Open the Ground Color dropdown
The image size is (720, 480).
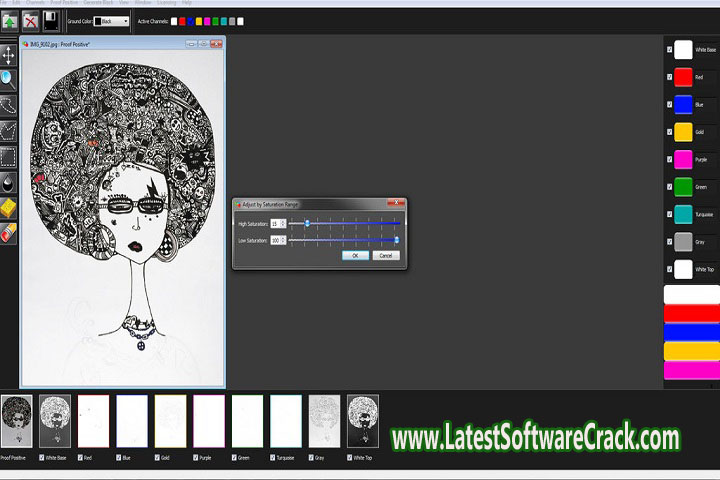112,21
